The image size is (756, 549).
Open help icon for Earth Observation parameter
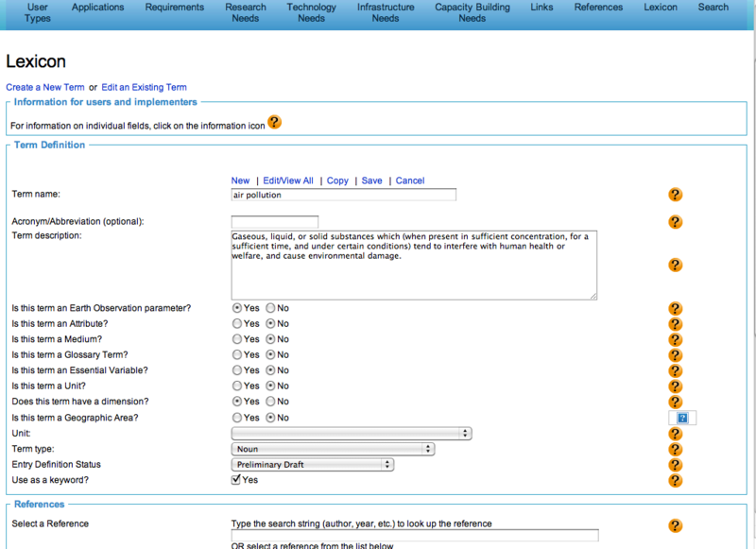(x=675, y=309)
